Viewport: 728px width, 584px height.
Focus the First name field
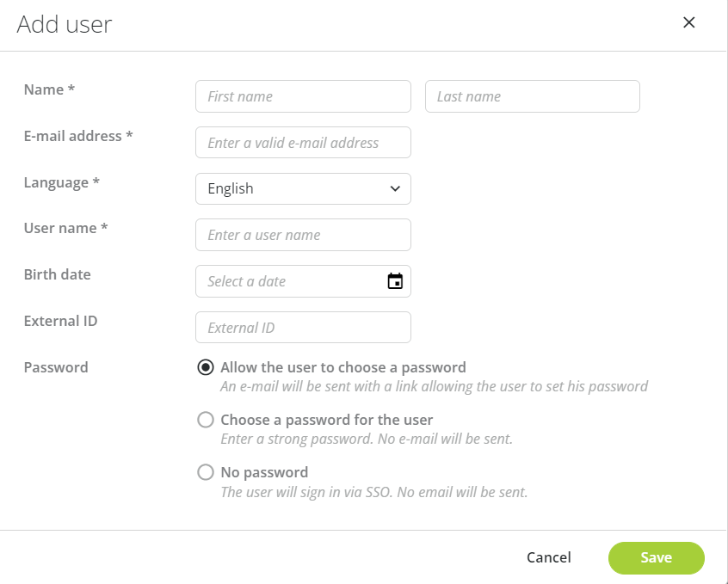pos(303,96)
